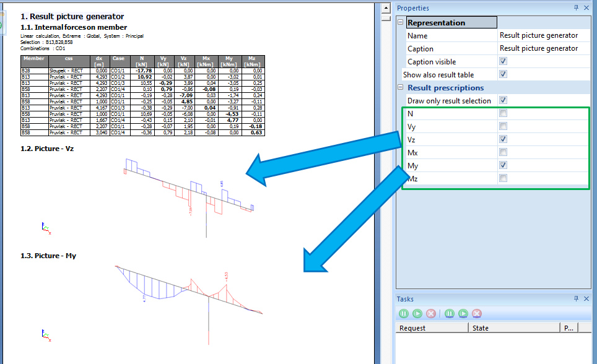Collapse the Representation section
This screenshot has width=597, height=364.
tap(401, 23)
